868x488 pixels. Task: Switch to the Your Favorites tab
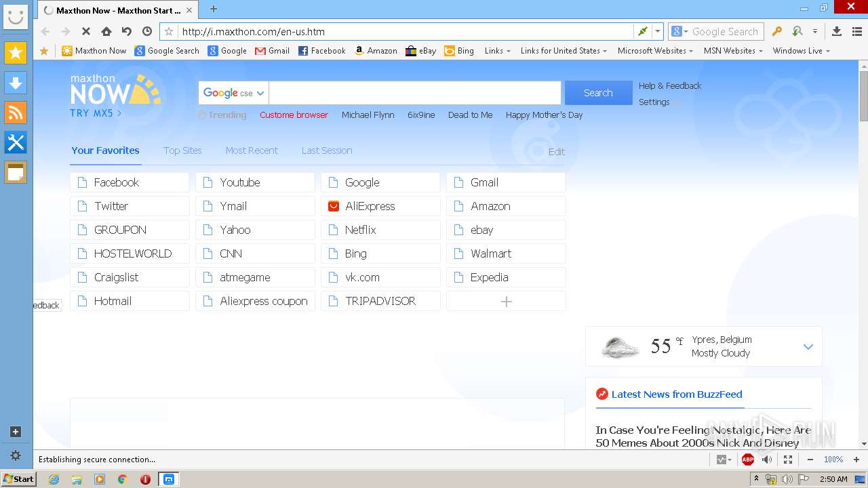105,150
